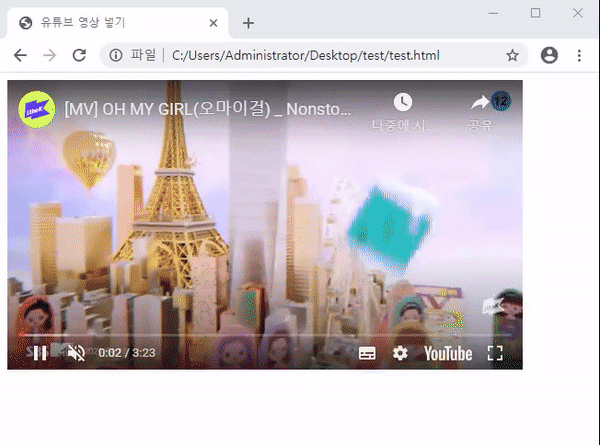600x445 pixels.
Task: Open video on YouTube via logo
Action: [x=448, y=353]
